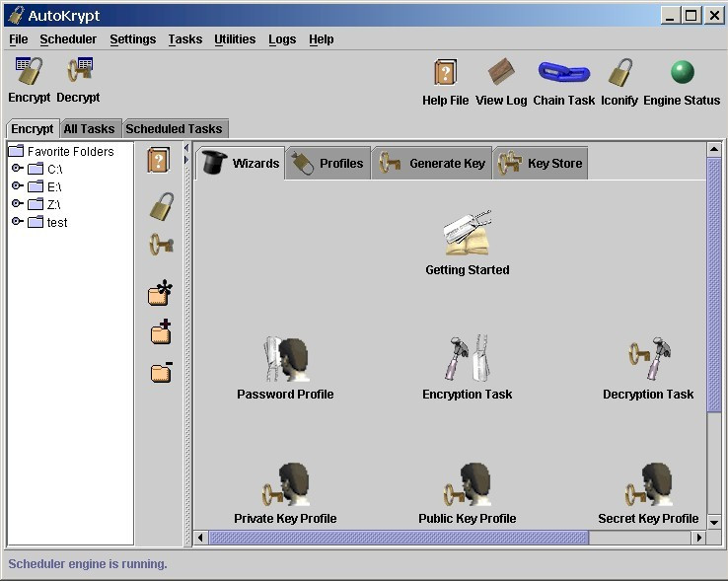This screenshot has height=581, width=728.
Task: Click the Chain Task blue link icon
Action: (x=563, y=72)
